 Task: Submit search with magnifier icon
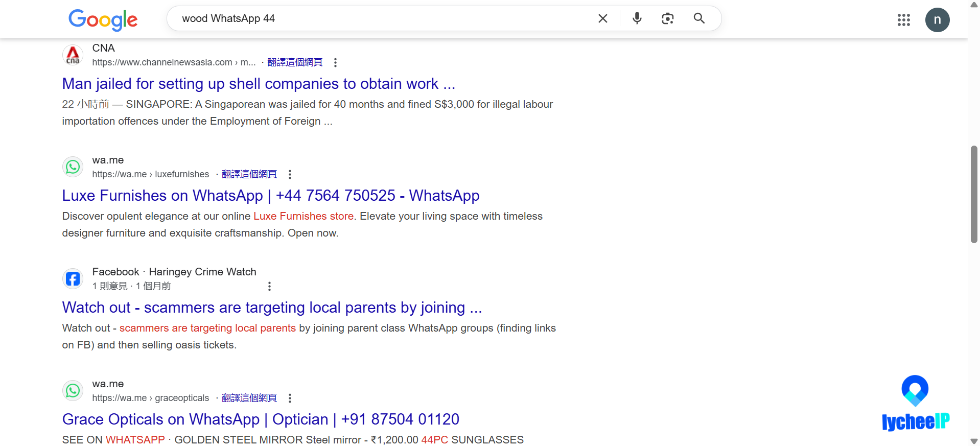coord(699,18)
